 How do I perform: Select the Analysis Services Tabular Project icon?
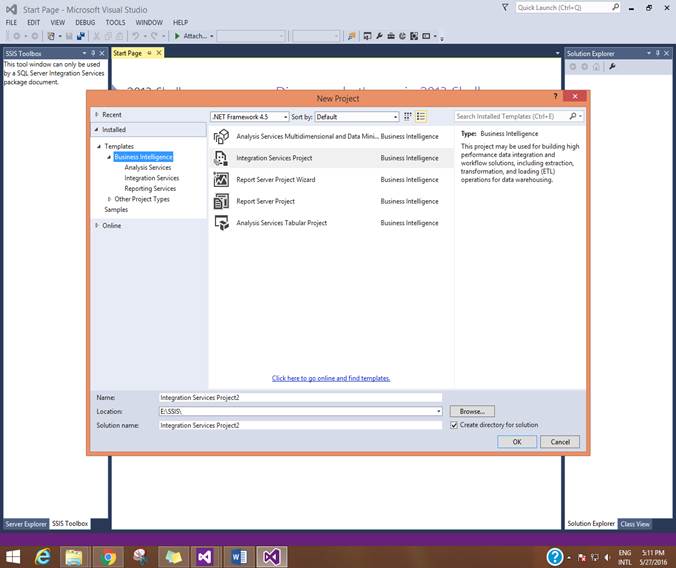[x=221, y=223]
